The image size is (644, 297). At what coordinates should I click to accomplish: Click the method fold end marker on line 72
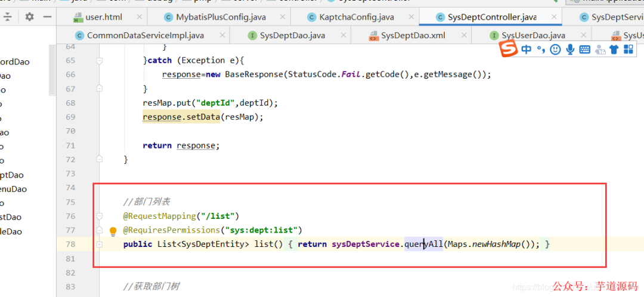(x=99, y=159)
